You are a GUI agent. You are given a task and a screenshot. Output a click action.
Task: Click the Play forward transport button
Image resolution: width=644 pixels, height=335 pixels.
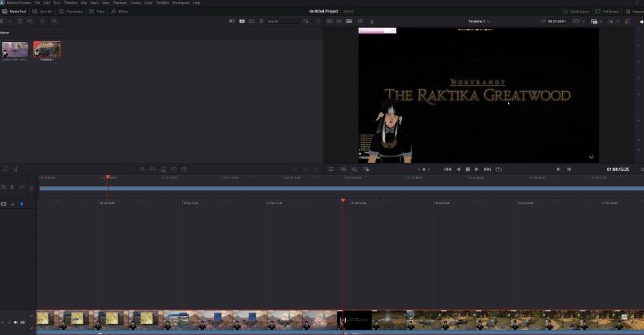pyautogui.click(x=477, y=169)
